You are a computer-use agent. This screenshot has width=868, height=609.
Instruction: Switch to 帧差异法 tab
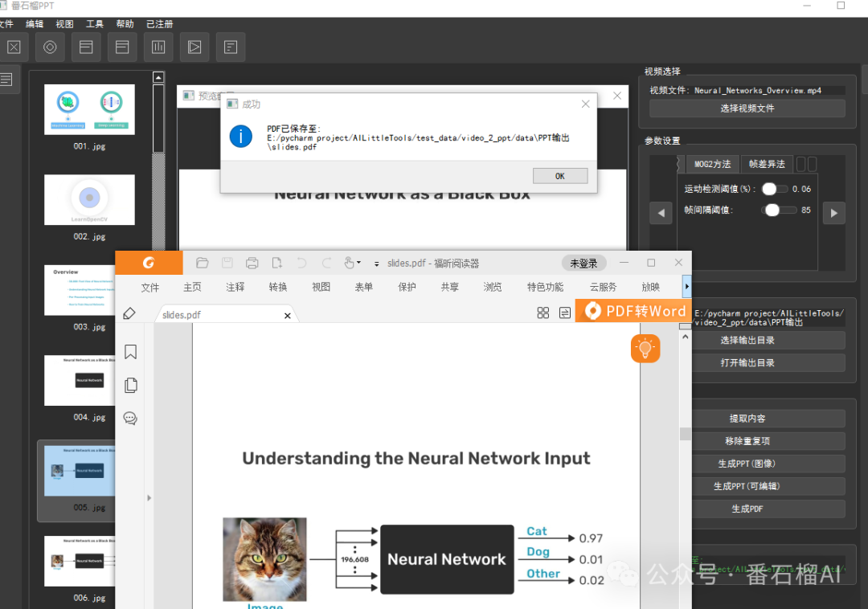pos(767,164)
